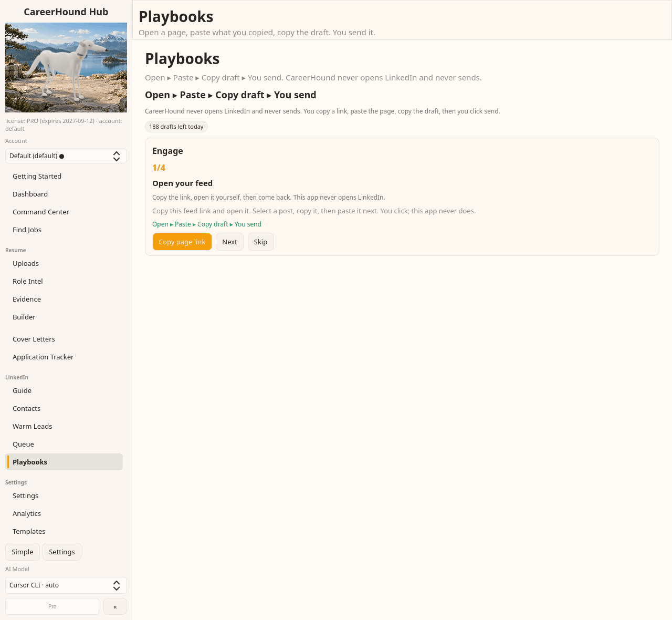
Task: Click the Copy page link button
Action: click(182, 242)
